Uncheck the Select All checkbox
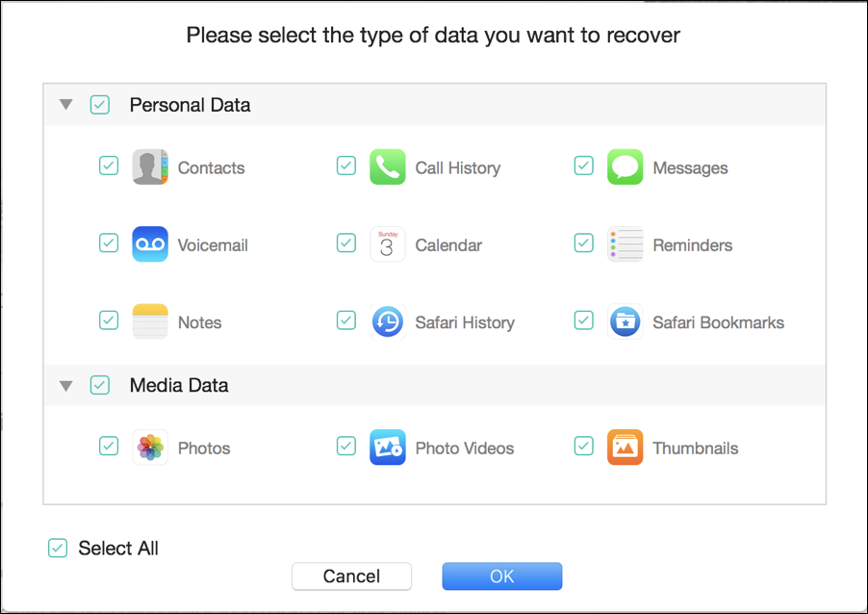The width and height of the screenshot is (868, 614). (59, 549)
